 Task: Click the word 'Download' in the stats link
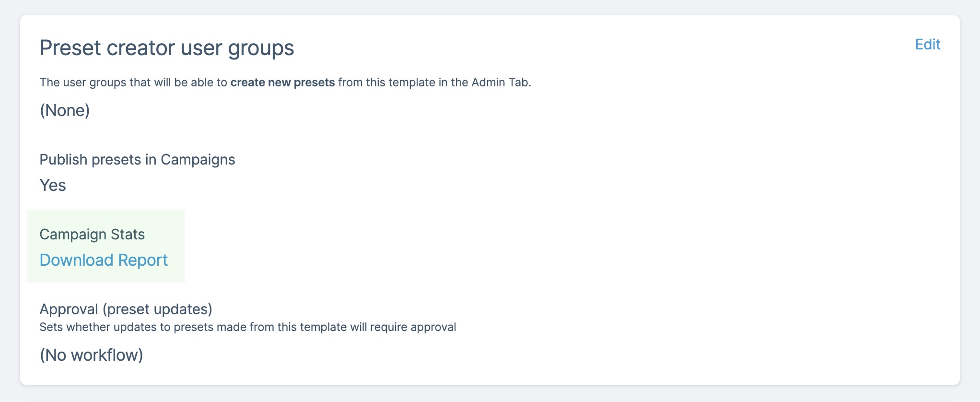[x=76, y=260]
